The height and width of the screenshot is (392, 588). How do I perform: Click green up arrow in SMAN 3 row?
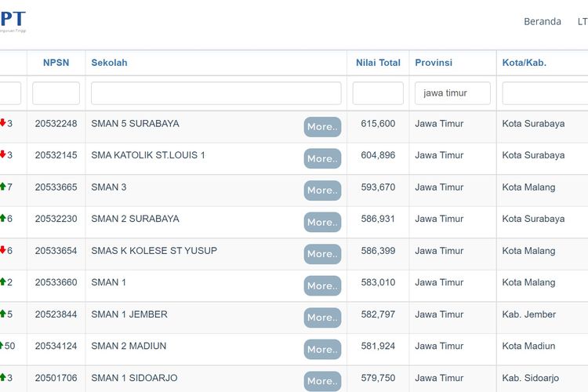[x=2, y=187]
